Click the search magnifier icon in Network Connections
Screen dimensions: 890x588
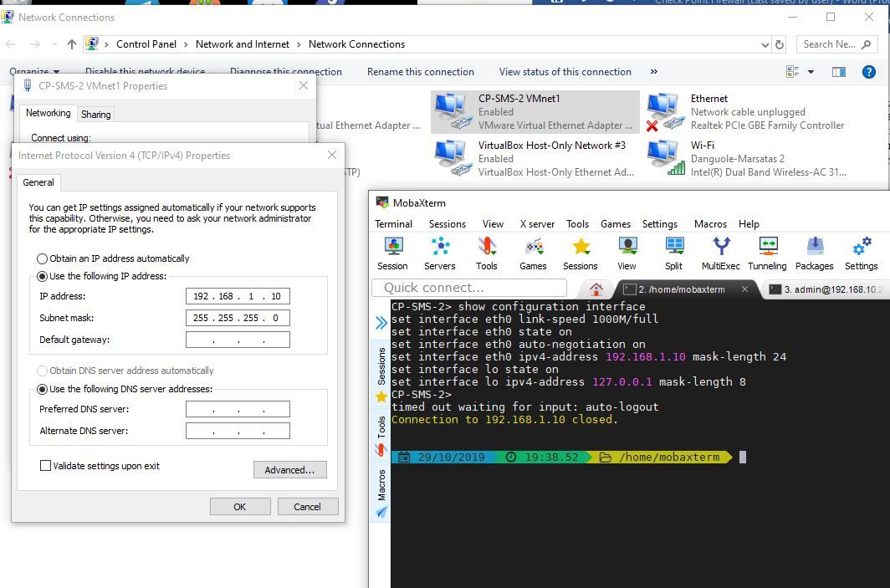[x=867, y=44]
